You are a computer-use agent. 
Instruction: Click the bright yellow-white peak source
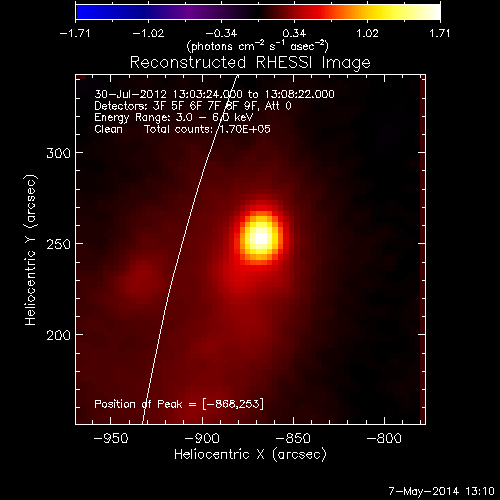click(x=261, y=237)
